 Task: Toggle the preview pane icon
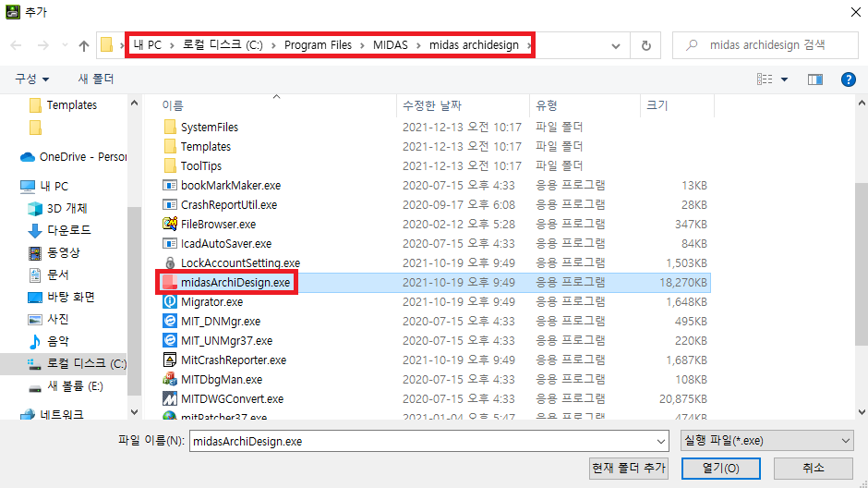814,79
